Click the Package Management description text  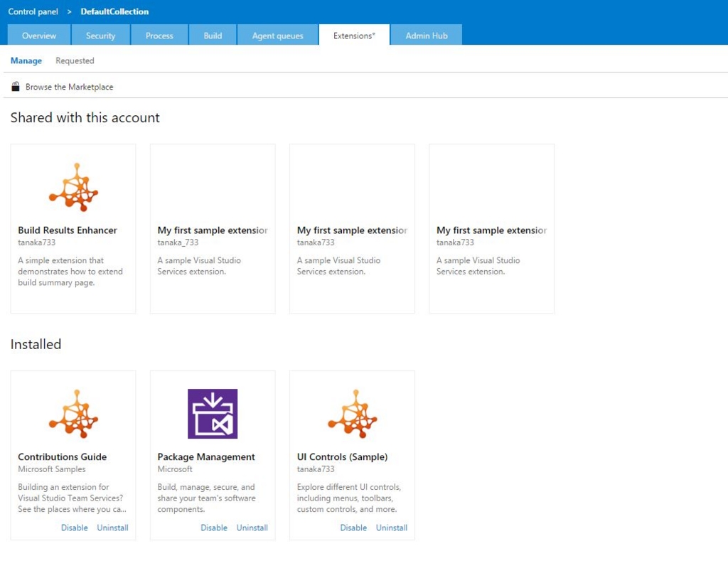pos(207,498)
